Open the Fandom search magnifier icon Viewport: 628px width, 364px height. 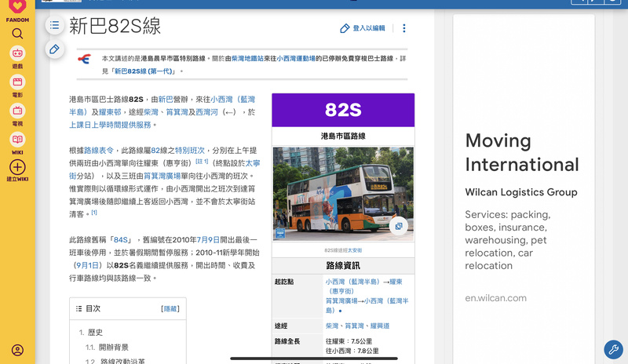17,34
